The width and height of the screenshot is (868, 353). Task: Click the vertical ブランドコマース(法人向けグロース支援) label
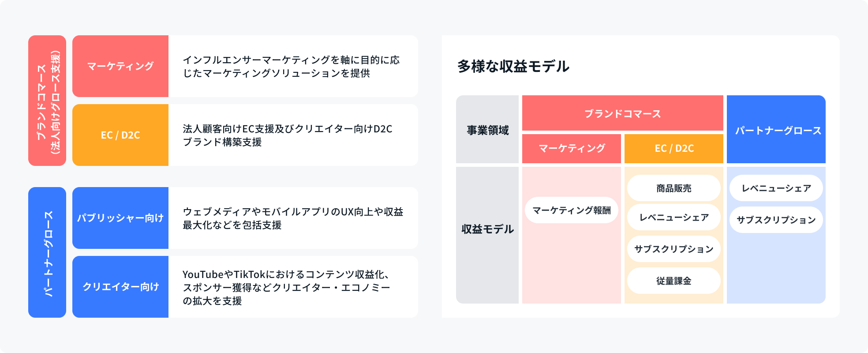pos(47,101)
